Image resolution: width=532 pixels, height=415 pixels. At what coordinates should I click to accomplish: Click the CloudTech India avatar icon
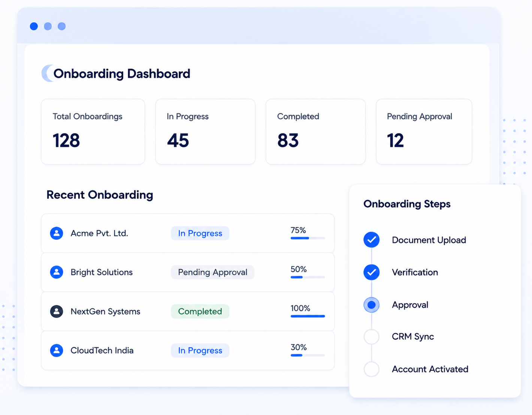coord(57,350)
